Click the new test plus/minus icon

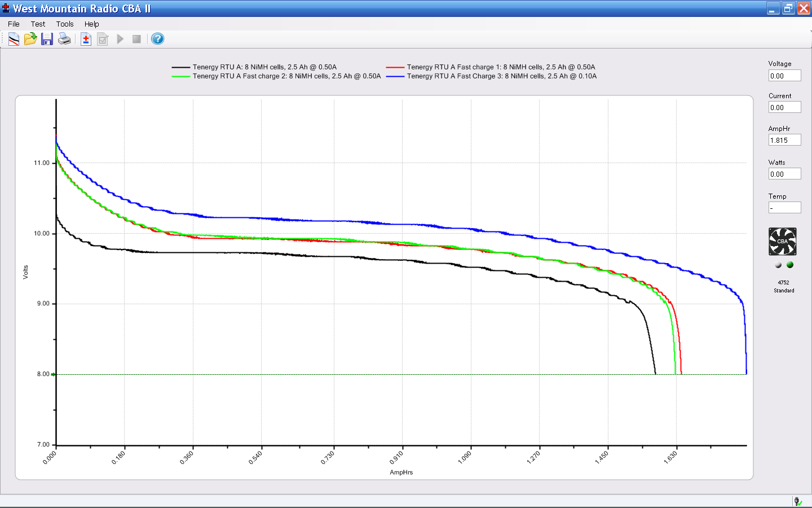point(86,39)
